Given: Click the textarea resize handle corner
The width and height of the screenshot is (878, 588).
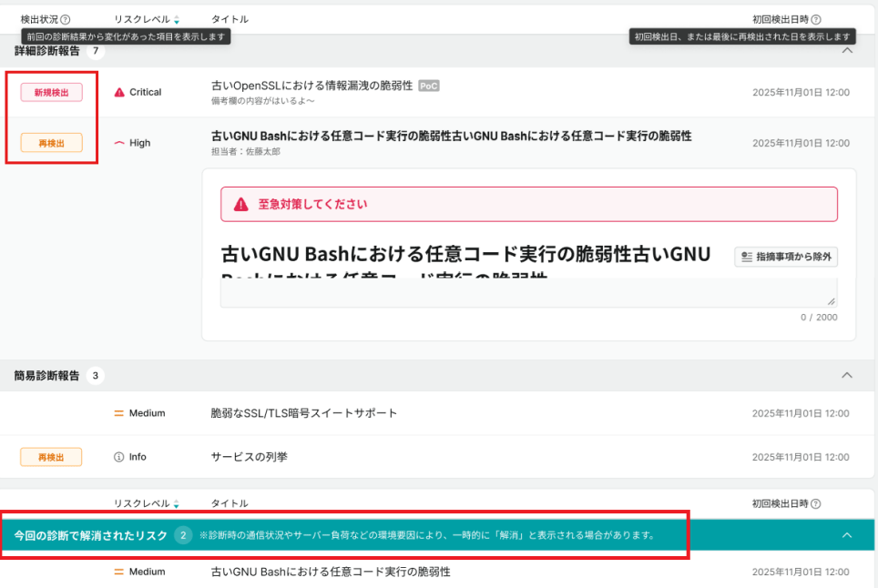Looking at the screenshot, I should pos(832,301).
